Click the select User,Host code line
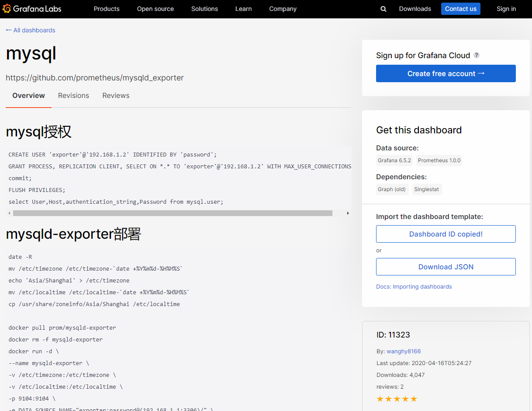 [116, 202]
